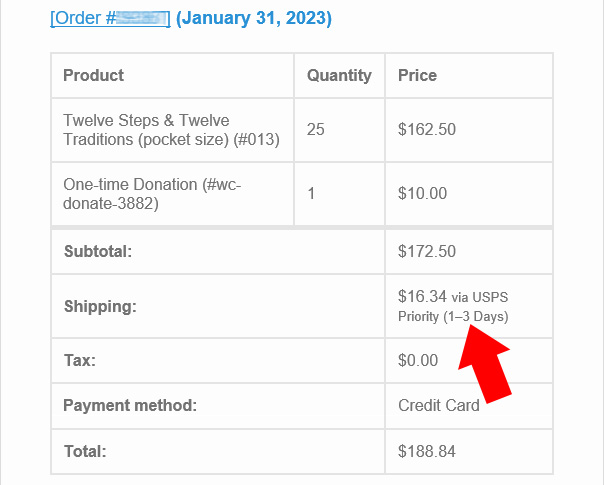The width and height of the screenshot is (604, 485).
Task: Click the $0.00 tax amount
Action: 418,359
